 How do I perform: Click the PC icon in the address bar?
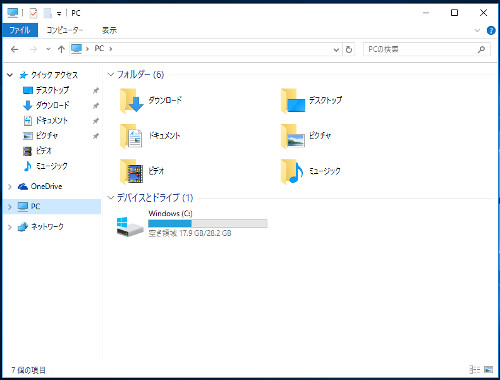click(76, 49)
